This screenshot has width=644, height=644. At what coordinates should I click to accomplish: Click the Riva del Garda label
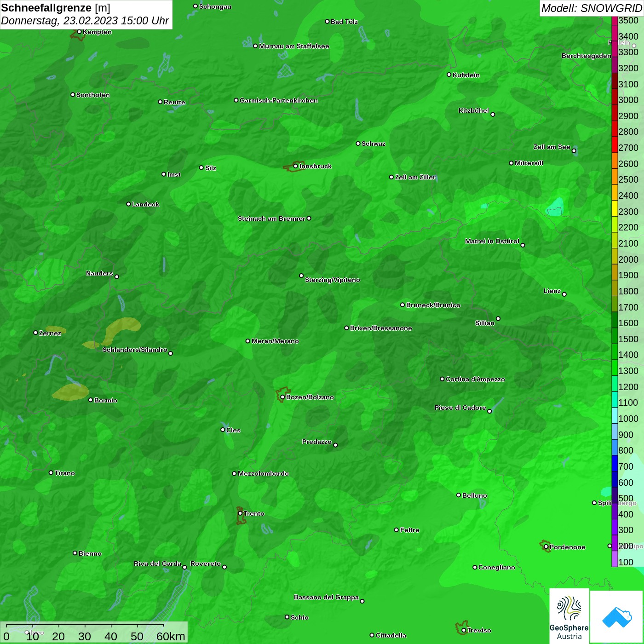pos(157,563)
